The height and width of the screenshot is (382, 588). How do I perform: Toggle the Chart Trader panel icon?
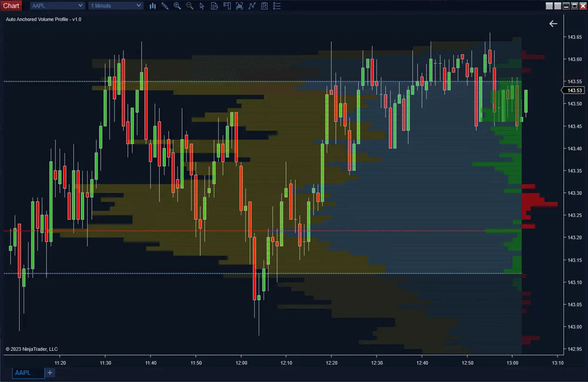[x=227, y=6]
